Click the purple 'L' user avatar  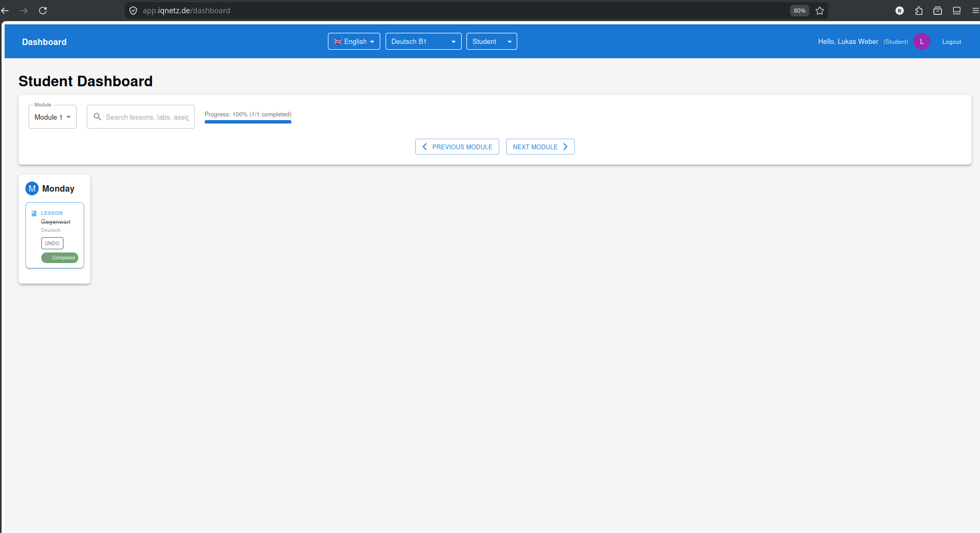tap(921, 41)
